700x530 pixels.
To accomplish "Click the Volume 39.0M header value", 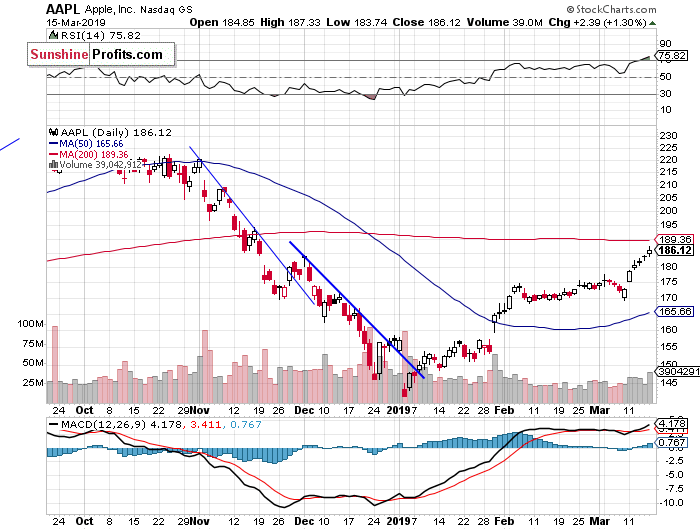I will pos(504,22).
